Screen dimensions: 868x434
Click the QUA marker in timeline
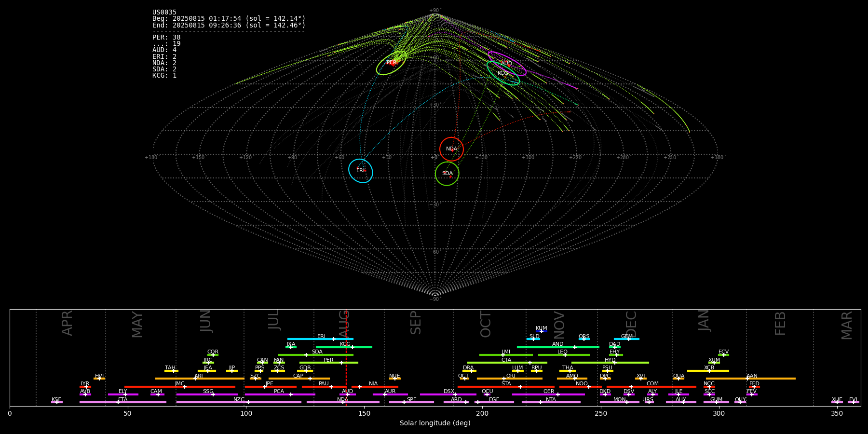[x=678, y=379]
